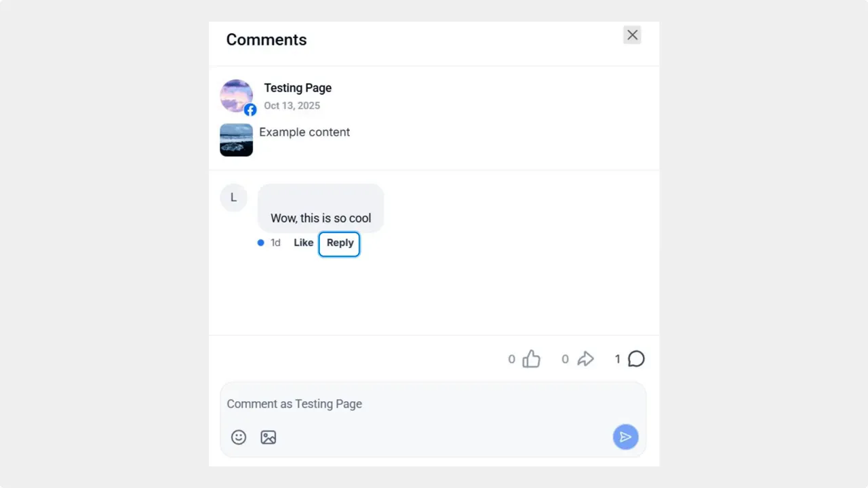The image size is (868, 488).
Task: Click the 'Oct 13, 2025' post date
Action: coord(292,106)
